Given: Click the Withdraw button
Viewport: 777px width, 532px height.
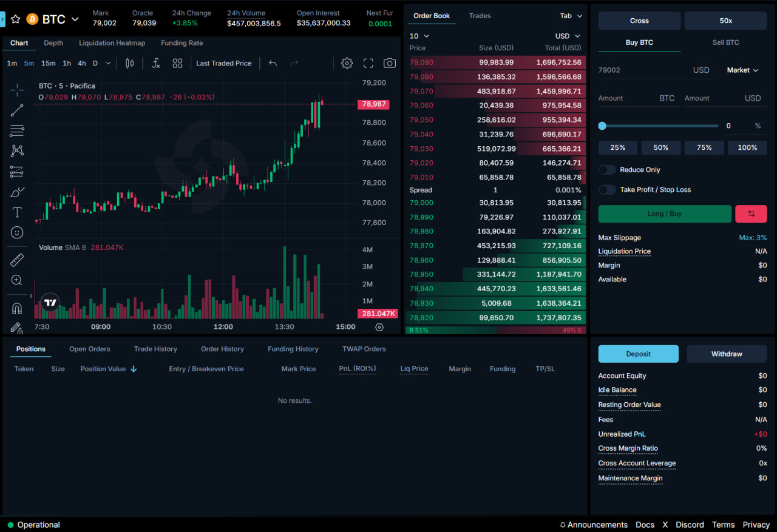Looking at the screenshot, I should pyautogui.click(x=727, y=354).
